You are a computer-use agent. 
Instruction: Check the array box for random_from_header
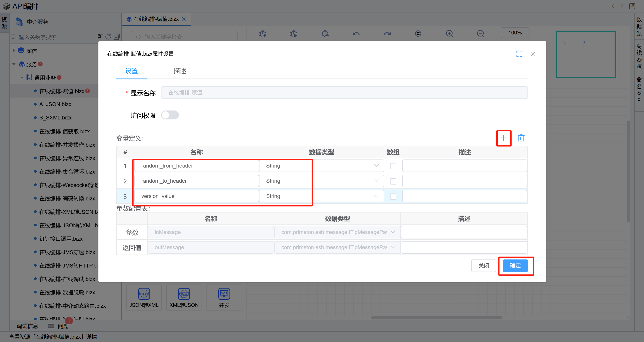(x=393, y=166)
